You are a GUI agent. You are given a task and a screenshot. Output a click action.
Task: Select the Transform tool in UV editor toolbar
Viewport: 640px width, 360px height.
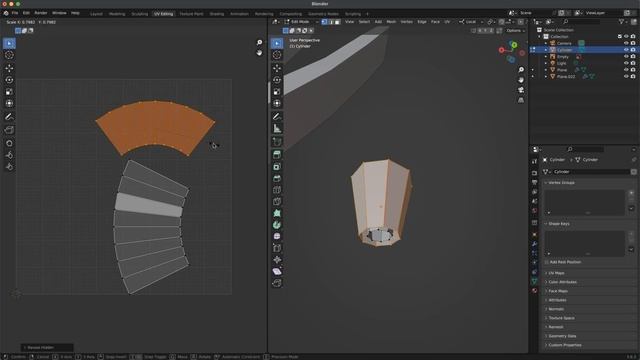9,104
